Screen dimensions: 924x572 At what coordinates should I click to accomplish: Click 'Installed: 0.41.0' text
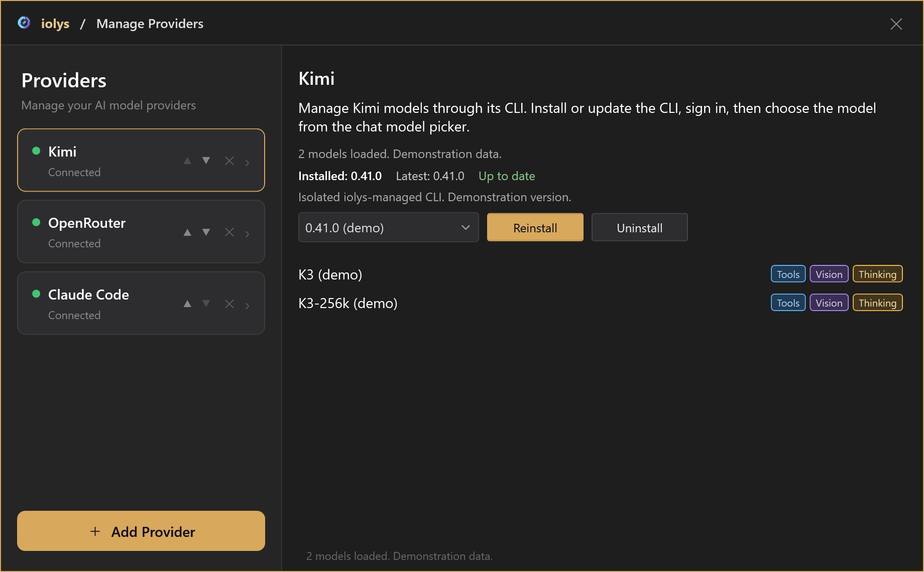tap(340, 176)
